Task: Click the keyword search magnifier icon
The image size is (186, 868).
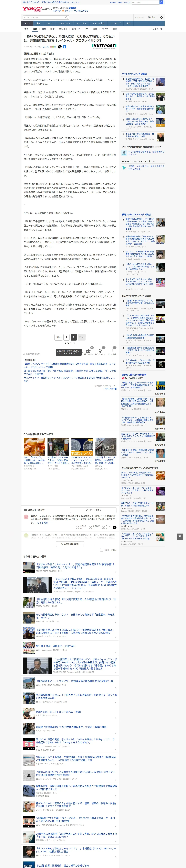Action: click(66, 18)
